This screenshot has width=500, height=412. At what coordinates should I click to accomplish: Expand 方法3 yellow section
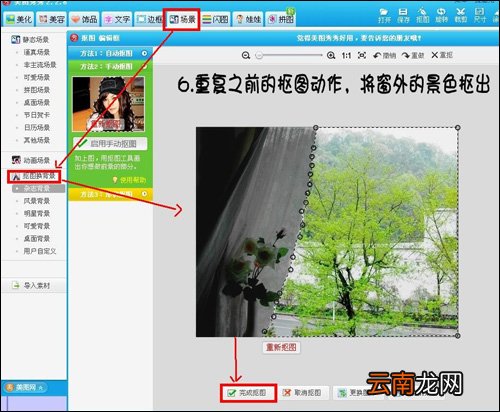click(110, 194)
